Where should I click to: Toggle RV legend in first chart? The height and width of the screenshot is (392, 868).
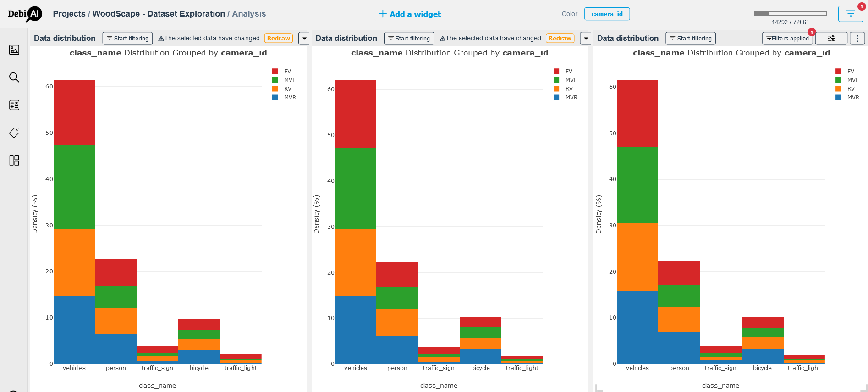pos(282,88)
